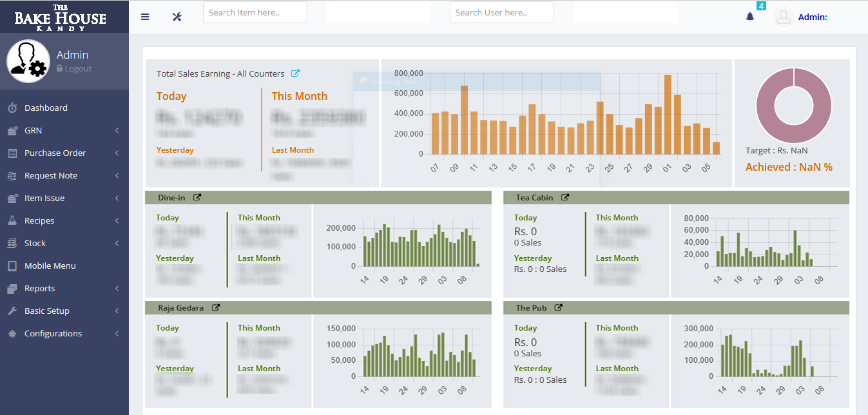This screenshot has width=868, height=415.
Task: Expand the Stock sidebar menu
Action: click(63, 243)
